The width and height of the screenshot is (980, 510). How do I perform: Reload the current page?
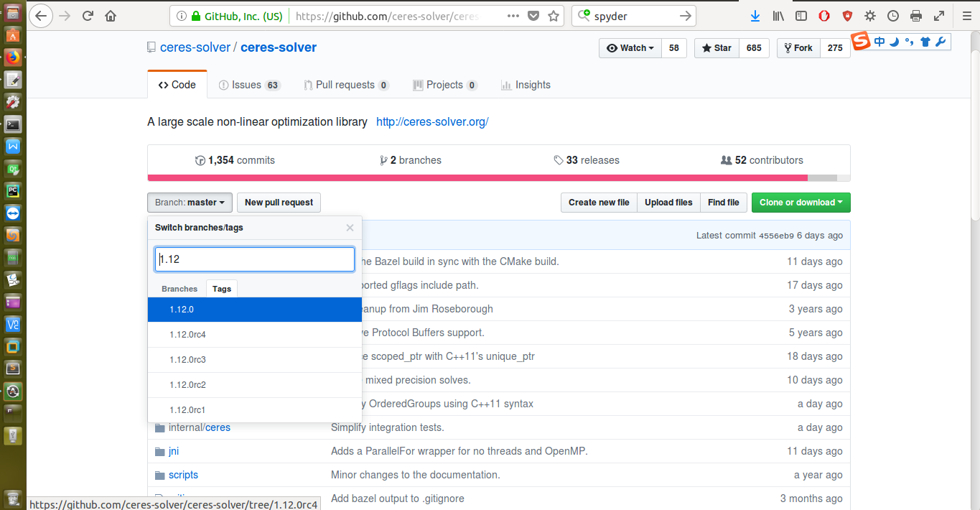pyautogui.click(x=88, y=16)
